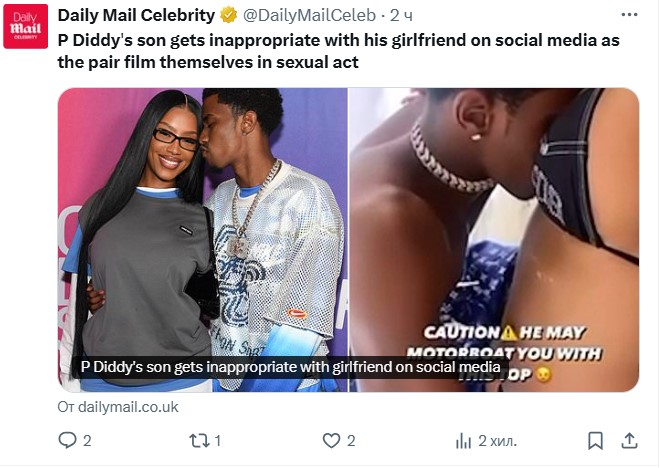Follow the "От dailymail.co.uk" source link
660x468 pixels.
[118, 406]
